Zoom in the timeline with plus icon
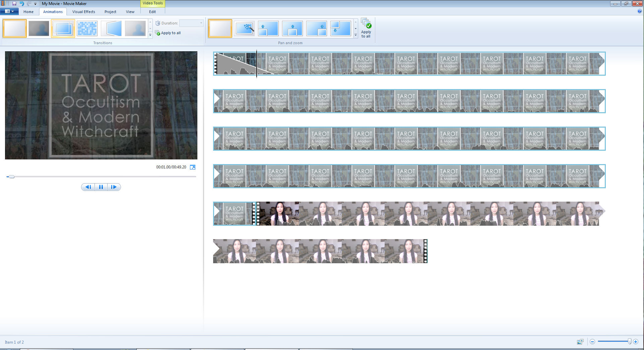 (x=636, y=342)
